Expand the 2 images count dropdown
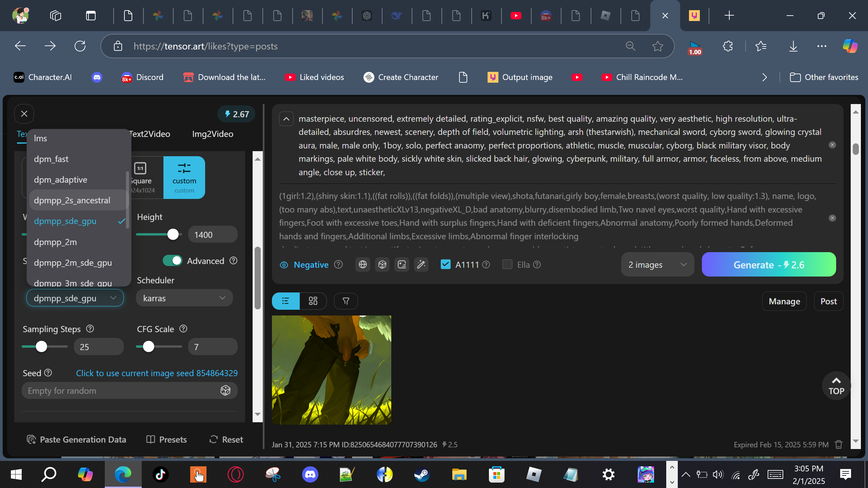 (657, 265)
